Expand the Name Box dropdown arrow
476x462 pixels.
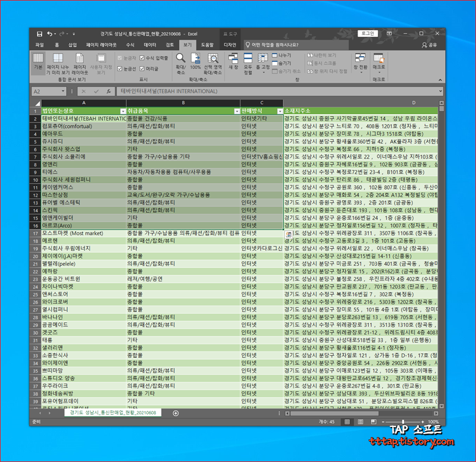(63, 92)
